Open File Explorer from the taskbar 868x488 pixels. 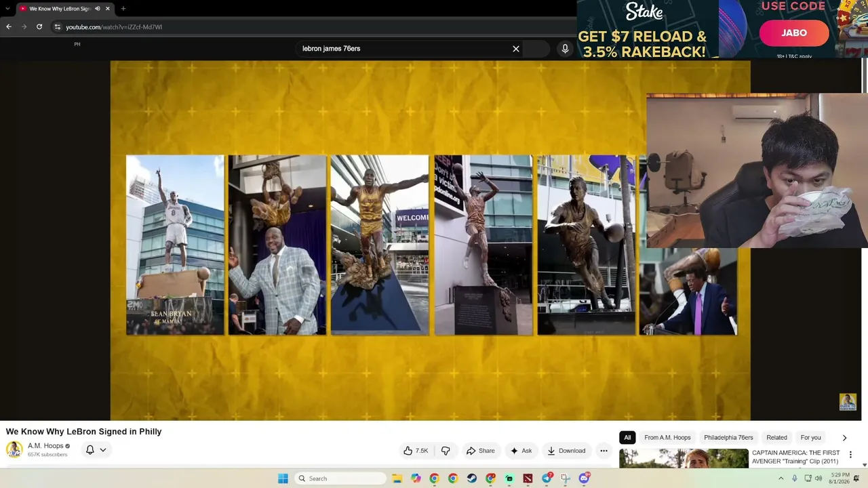[x=397, y=479]
